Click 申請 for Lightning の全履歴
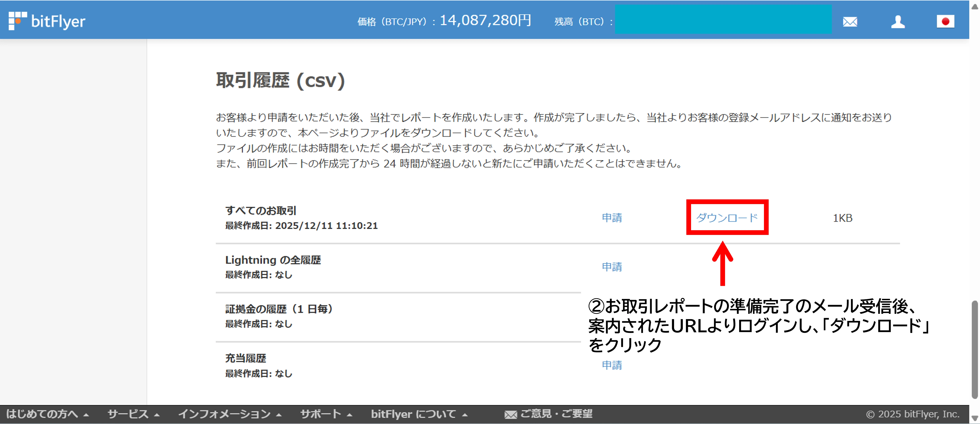Screen dimensions: 980x424 612,267
